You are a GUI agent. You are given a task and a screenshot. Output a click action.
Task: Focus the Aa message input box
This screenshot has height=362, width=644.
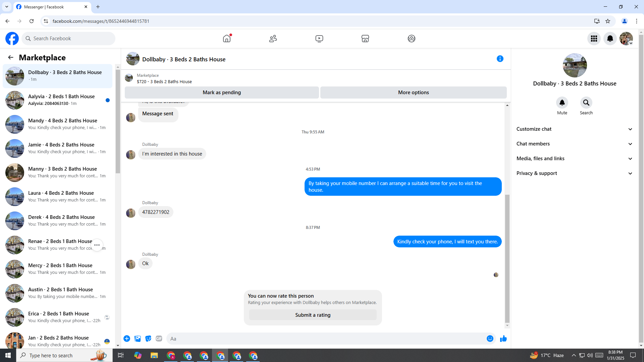326,339
